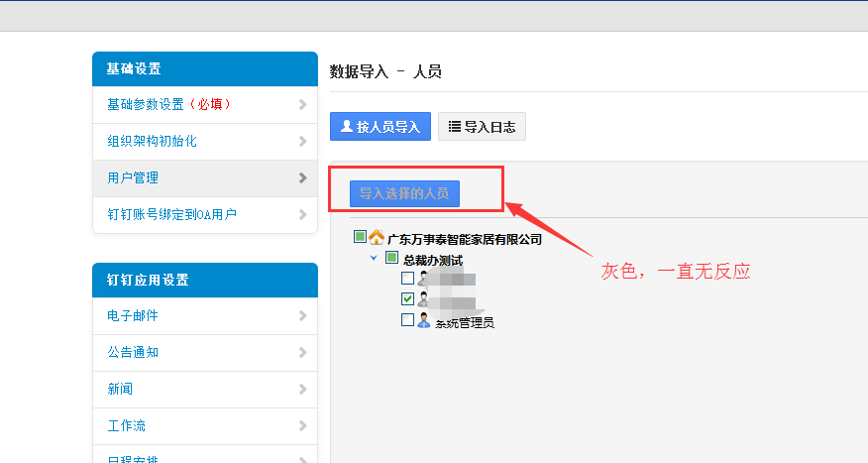Toggle checkbox for 广东万事泰智能家居有限公司
The image size is (868, 463).
(x=360, y=237)
